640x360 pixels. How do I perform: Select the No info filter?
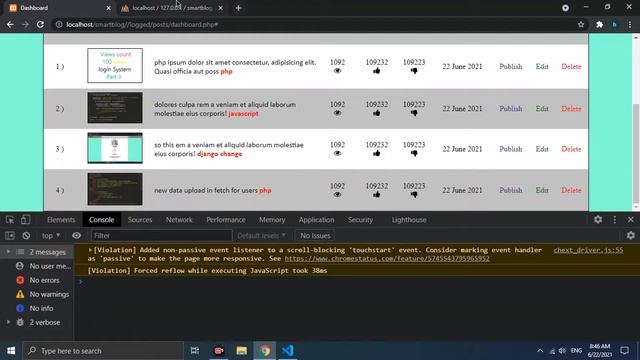[x=35, y=308]
